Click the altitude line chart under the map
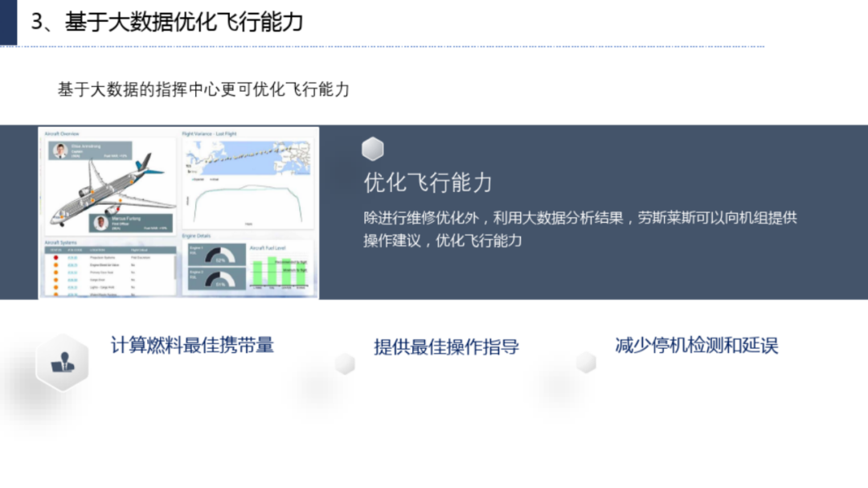 248,203
